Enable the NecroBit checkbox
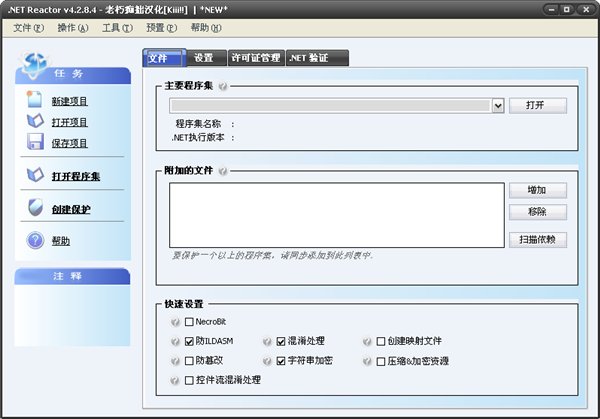 pos(189,322)
